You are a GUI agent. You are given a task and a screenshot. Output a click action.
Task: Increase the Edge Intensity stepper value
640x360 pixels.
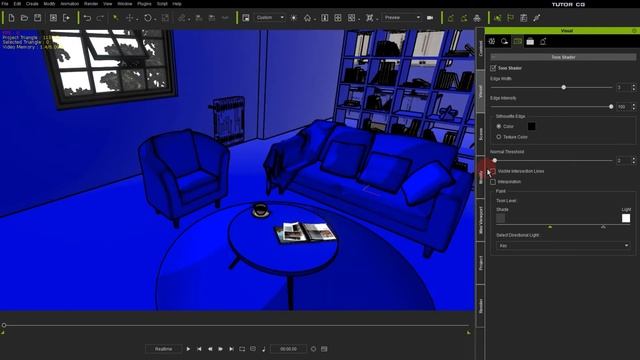coord(633,105)
